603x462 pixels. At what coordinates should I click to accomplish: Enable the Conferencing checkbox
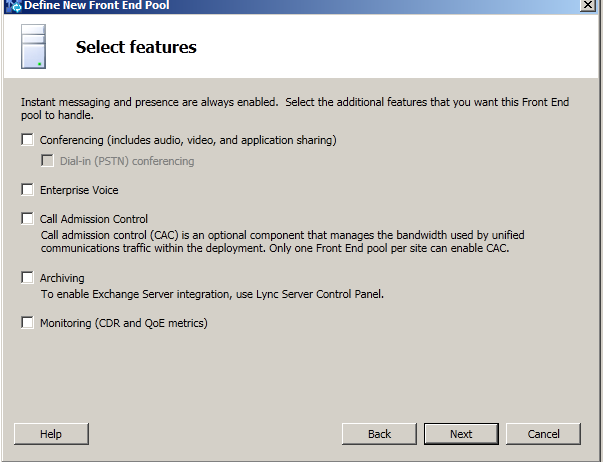pos(28,140)
